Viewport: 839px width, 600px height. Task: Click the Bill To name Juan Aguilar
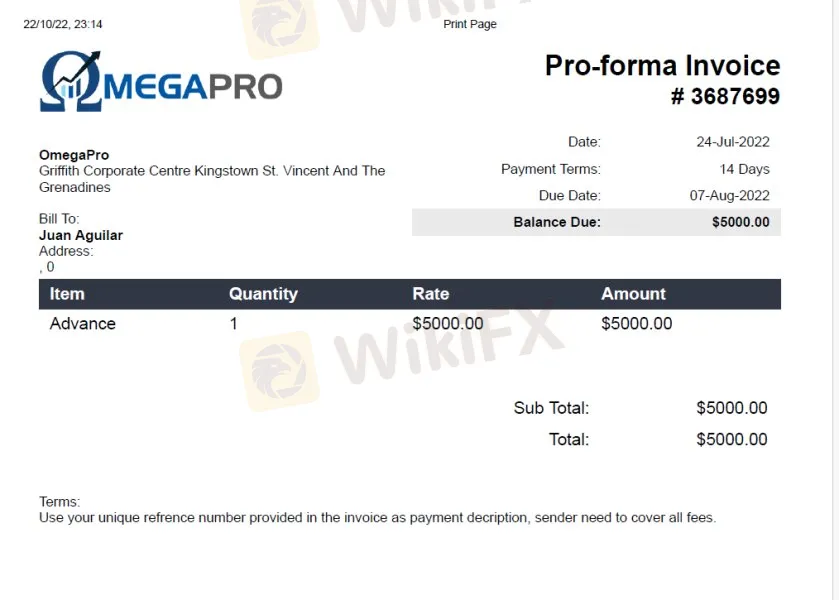[81, 236]
